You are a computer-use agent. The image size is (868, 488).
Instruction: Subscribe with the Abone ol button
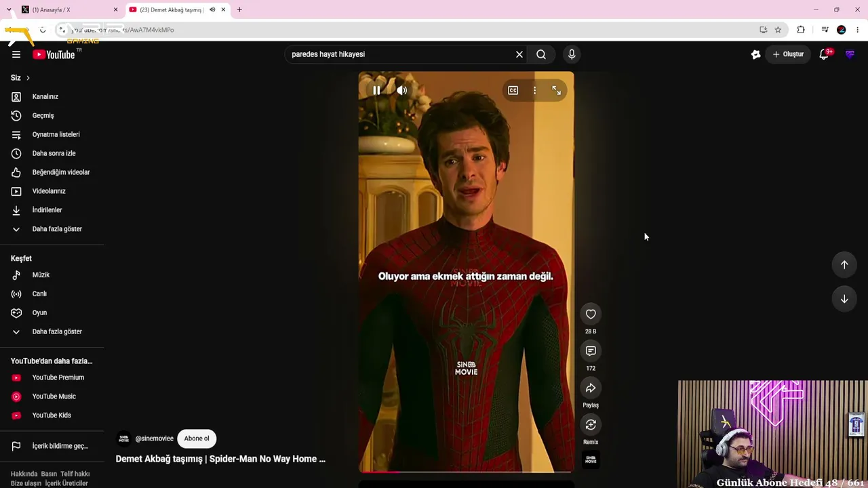(197, 439)
